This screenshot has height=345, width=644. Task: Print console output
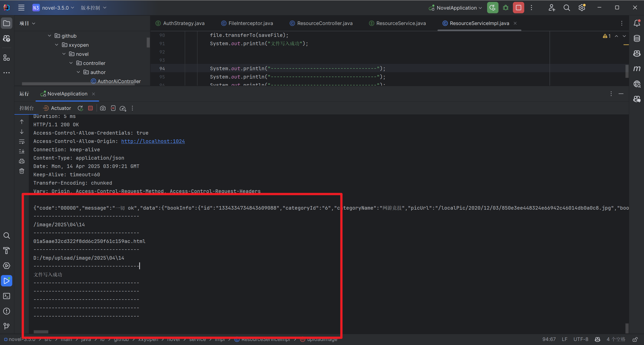pos(22,161)
